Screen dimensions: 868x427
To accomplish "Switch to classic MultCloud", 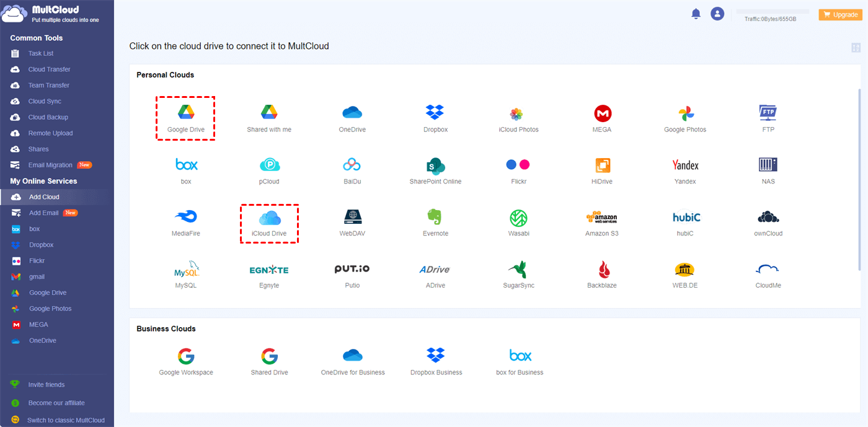I will tap(66, 420).
